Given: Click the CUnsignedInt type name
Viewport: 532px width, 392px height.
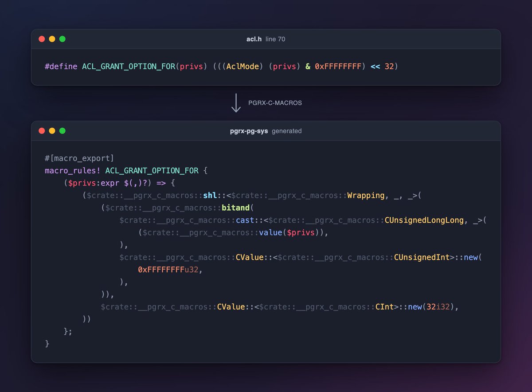Looking at the screenshot, I should point(422,258).
